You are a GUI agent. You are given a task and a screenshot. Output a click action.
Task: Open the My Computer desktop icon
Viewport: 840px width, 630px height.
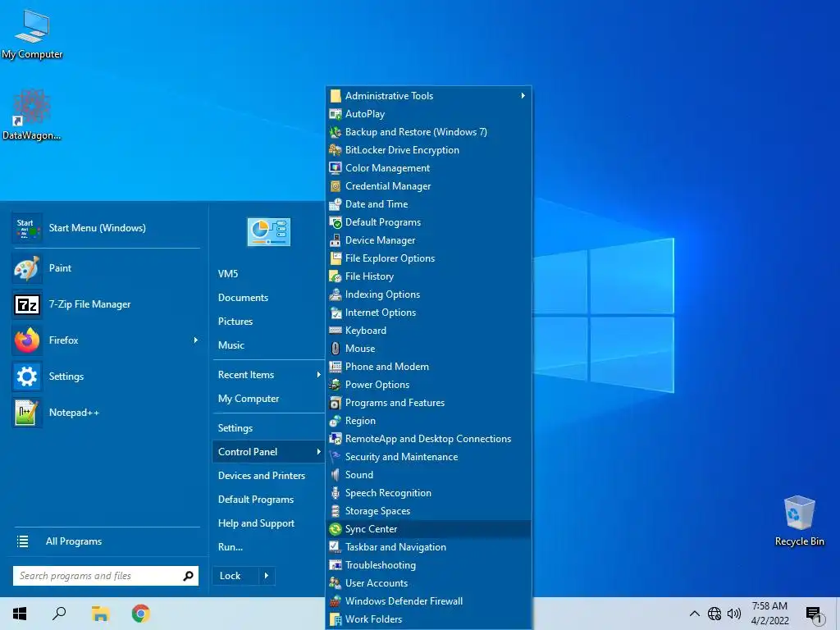pos(32,33)
